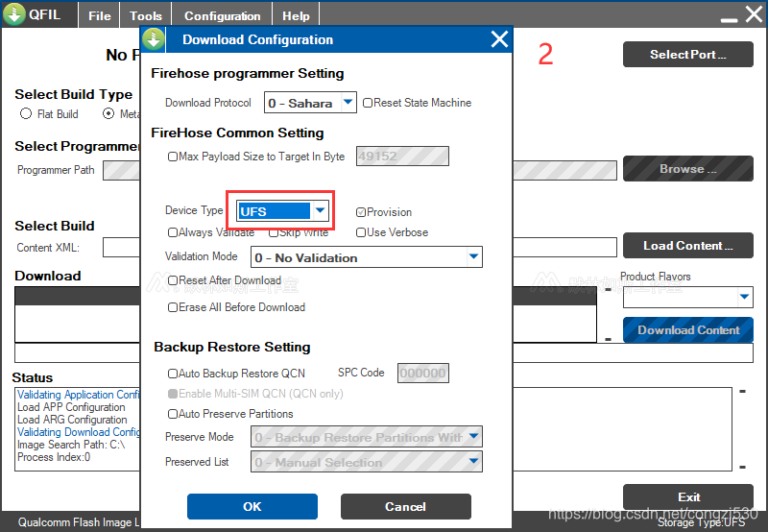Click the minus button beside Download Content
The width and height of the screenshot is (768, 532).
point(608,339)
